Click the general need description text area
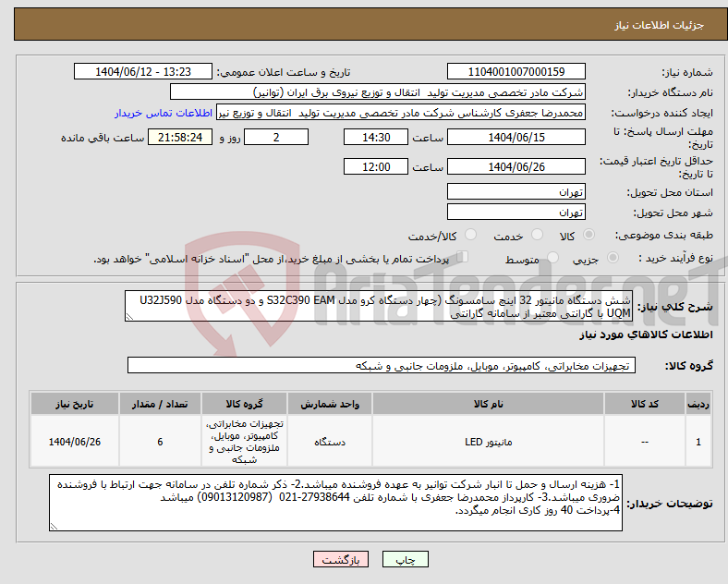The width and height of the screenshot is (728, 584). (x=379, y=306)
